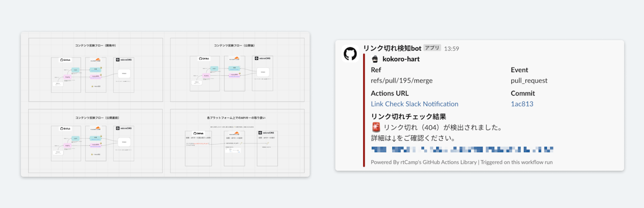Click the heading リンク切れチェック結果
Image resolution: width=644 pixels, height=208 pixels.
pyautogui.click(x=408, y=117)
